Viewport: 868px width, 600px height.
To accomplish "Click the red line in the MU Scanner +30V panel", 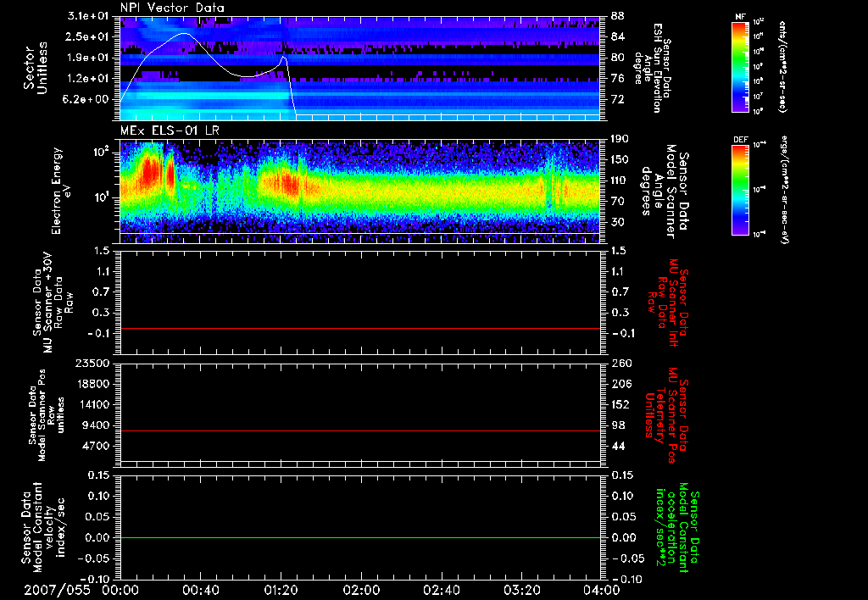I will coord(360,329).
